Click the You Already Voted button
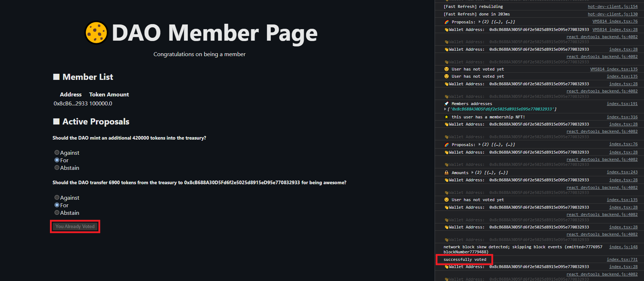644x281 pixels. (75, 226)
